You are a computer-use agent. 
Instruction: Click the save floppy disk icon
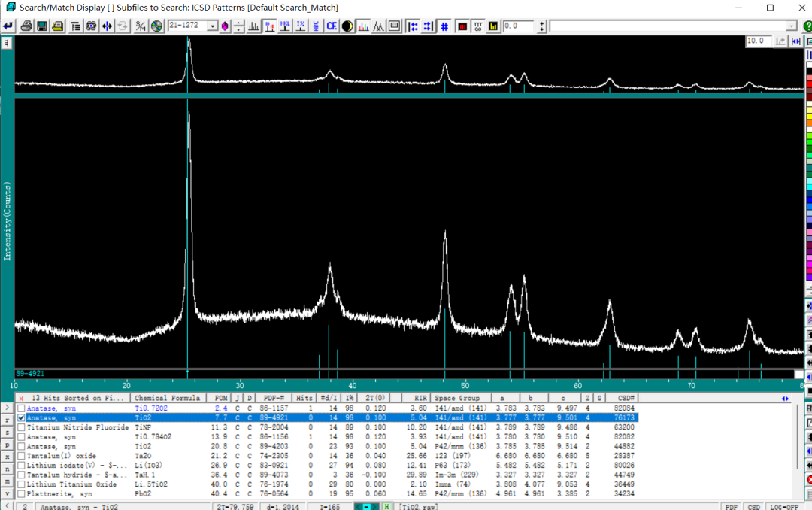point(42,26)
